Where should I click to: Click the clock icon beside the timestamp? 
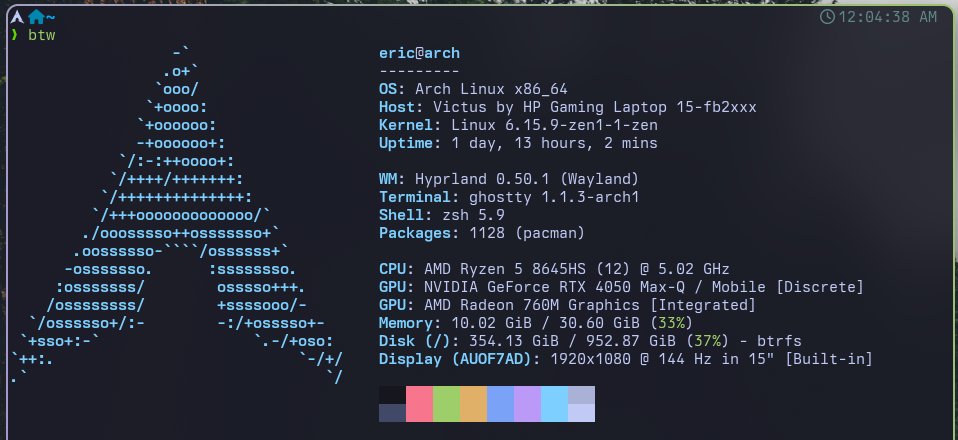point(827,16)
